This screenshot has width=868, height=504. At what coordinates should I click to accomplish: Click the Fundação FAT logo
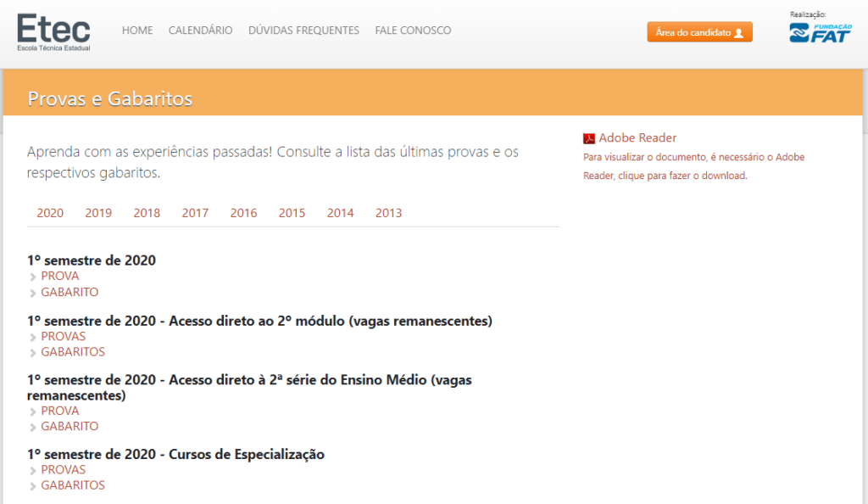pos(819,34)
